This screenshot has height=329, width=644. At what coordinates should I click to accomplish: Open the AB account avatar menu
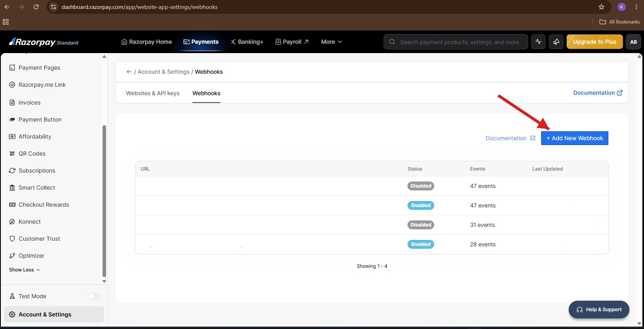[633, 42]
